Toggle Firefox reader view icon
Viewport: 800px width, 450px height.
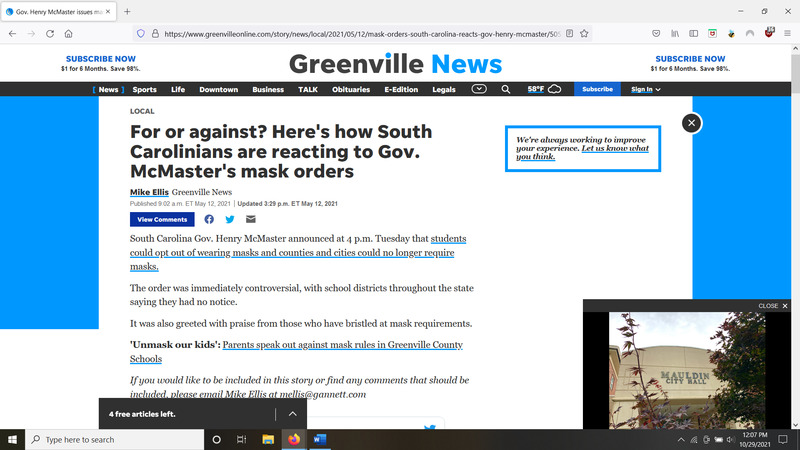click(569, 33)
